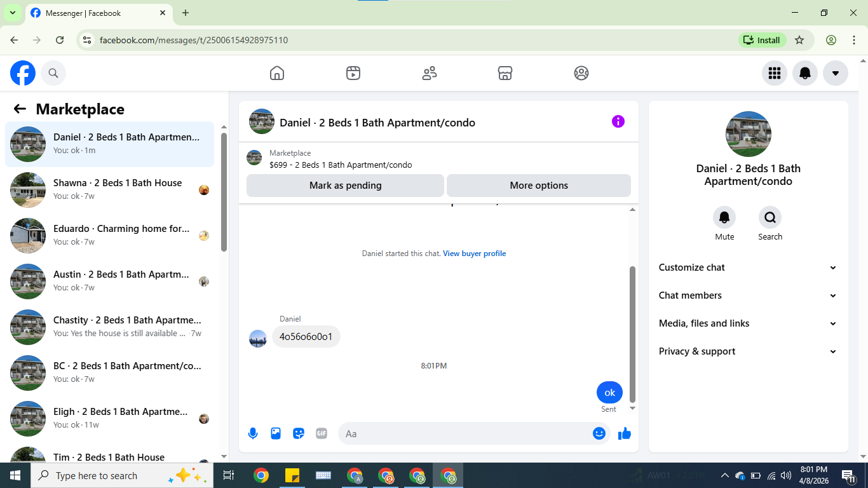This screenshot has height=488, width=868.
Task: Go to the Home feed icon
Action: (x=277, y=73)
